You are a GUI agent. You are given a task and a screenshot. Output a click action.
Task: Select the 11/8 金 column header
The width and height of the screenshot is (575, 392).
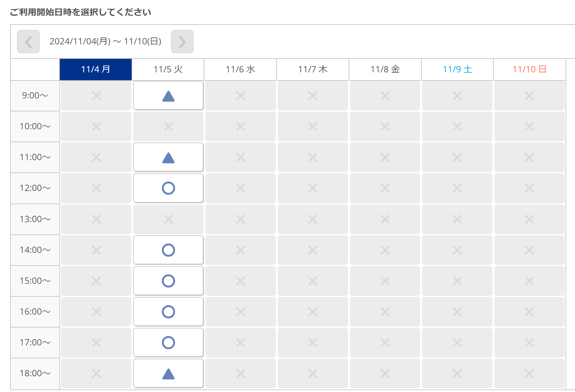point(385,69)
